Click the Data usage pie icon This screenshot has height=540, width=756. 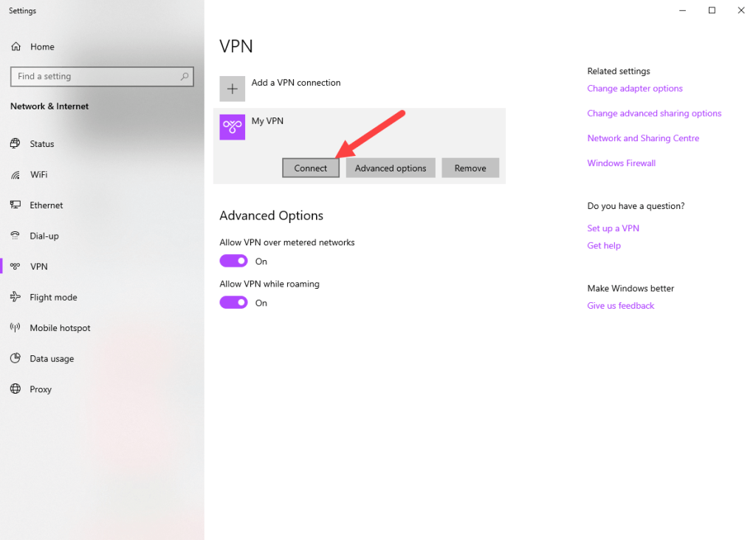coord(16,358)
